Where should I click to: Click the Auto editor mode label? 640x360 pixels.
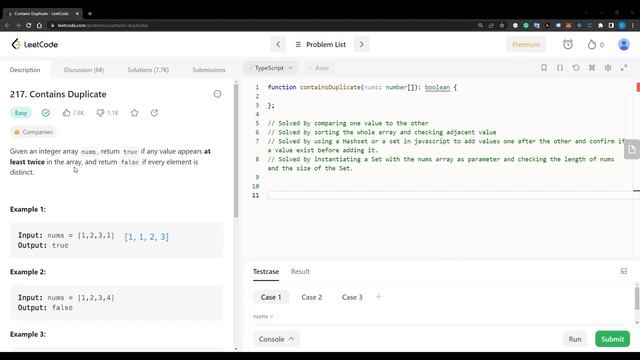point(322,68)
